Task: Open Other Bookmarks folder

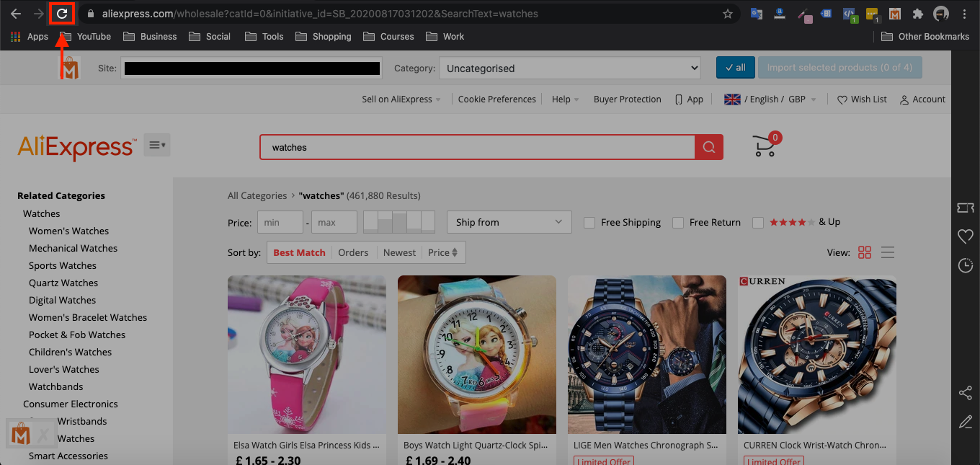Action: pyautogui.click(x=925, y=36)
